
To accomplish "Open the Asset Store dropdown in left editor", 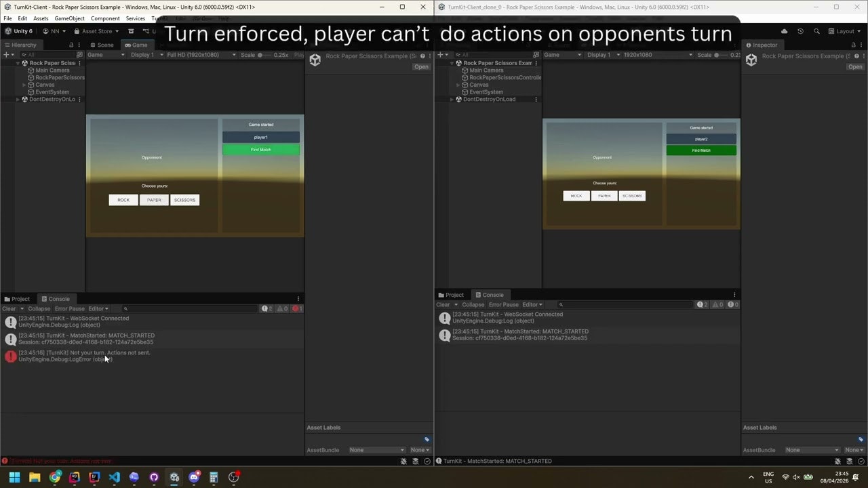I will [96, 31].
